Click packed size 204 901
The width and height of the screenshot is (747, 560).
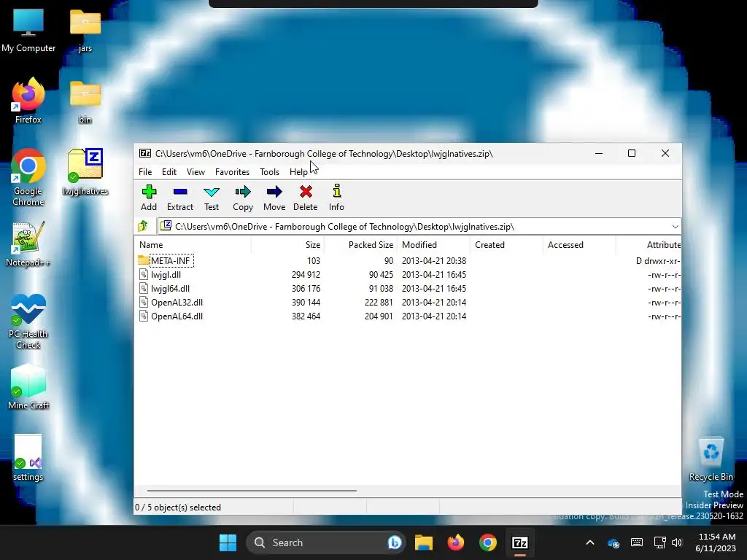(379, 316)
